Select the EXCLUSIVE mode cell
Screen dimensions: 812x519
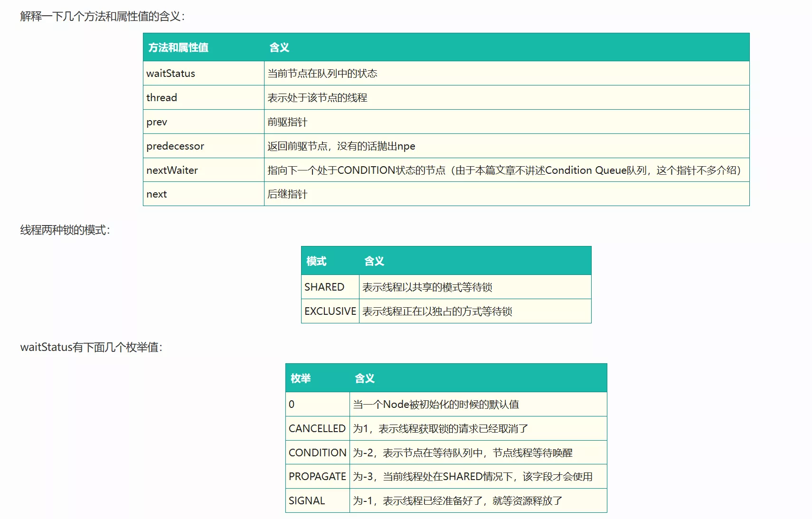330,311
